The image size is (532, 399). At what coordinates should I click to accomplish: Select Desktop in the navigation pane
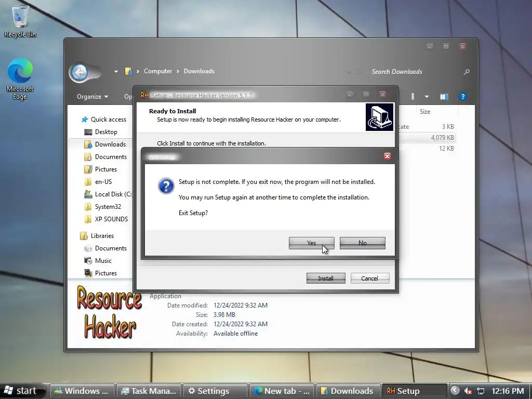click(101, 132)
